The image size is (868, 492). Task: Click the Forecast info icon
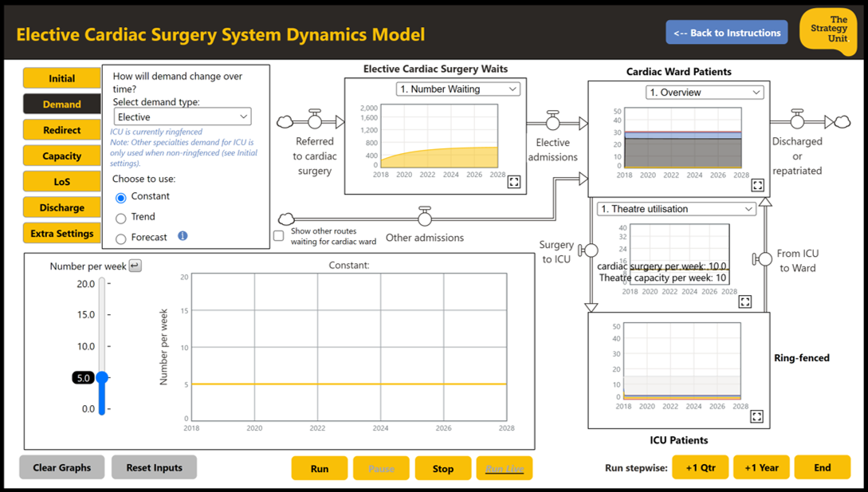(183, 236)
